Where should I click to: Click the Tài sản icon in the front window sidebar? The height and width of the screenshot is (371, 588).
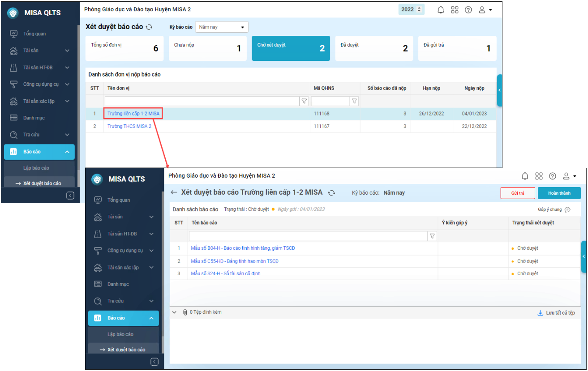pyautogui.click(x=98, y=217)
